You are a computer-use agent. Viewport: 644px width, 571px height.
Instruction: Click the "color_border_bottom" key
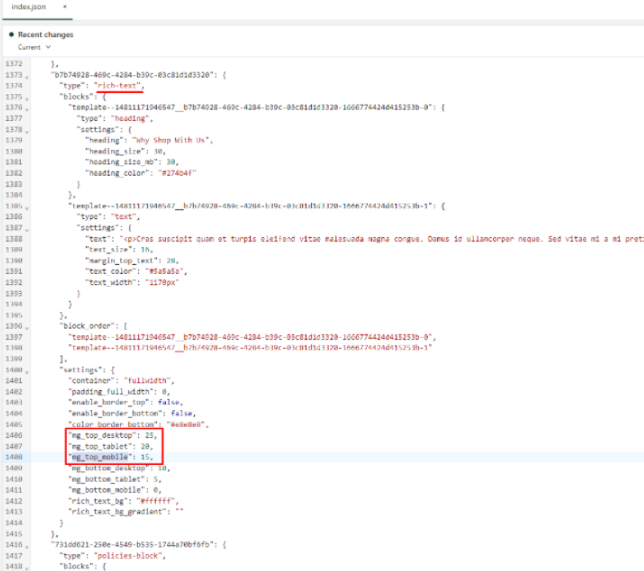113,424
